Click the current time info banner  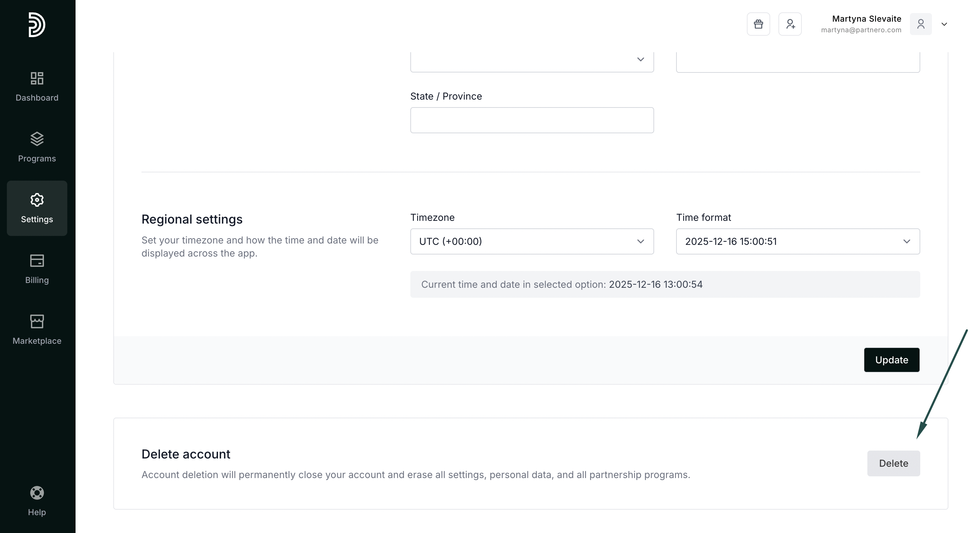tap(665, 285)
